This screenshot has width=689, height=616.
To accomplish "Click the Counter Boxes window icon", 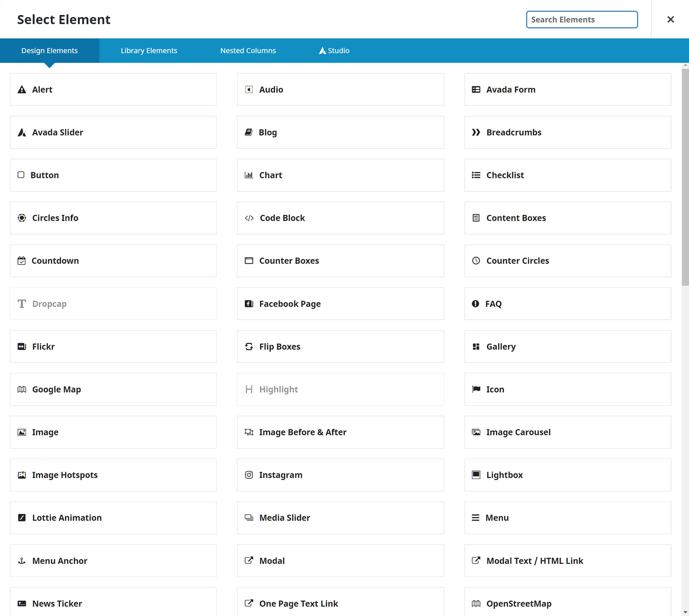I will pyautogui.click(x=249, y=261).
